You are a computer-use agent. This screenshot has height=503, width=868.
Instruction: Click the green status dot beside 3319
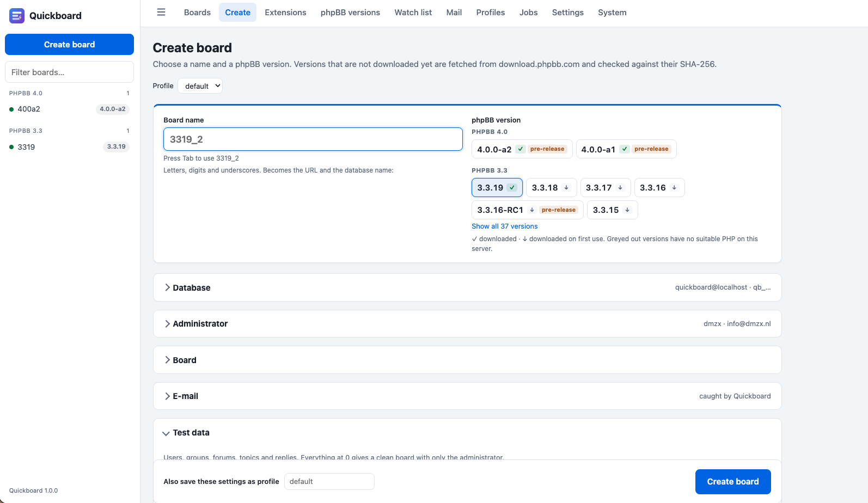point(11,147)
